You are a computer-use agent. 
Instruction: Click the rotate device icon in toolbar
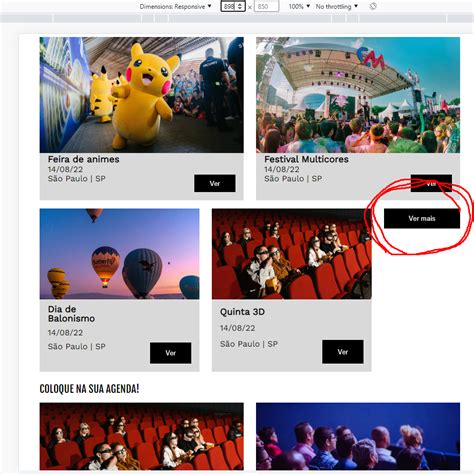point(373,6)
